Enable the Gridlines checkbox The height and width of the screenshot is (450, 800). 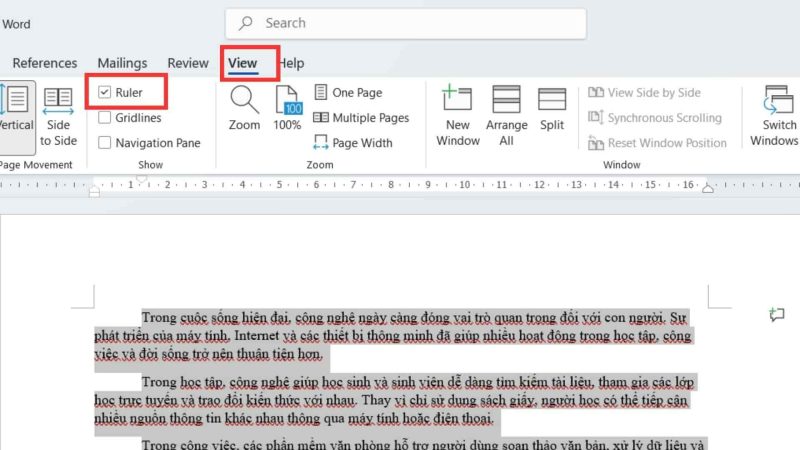coord(105,118)
